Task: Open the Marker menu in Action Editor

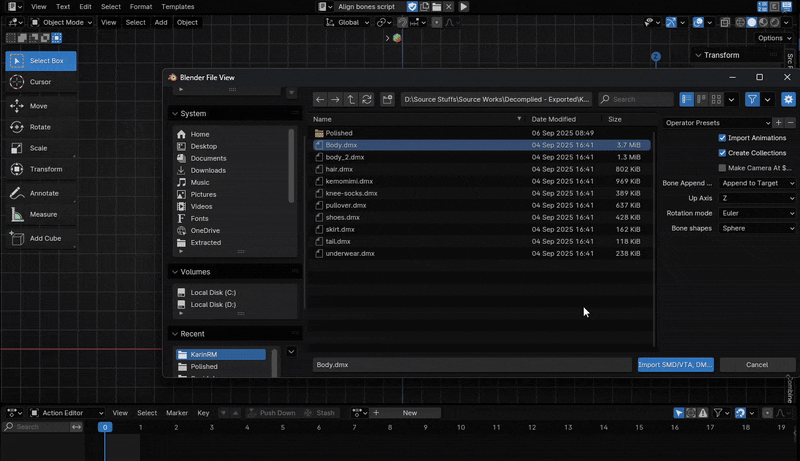Action: (177, 413)
